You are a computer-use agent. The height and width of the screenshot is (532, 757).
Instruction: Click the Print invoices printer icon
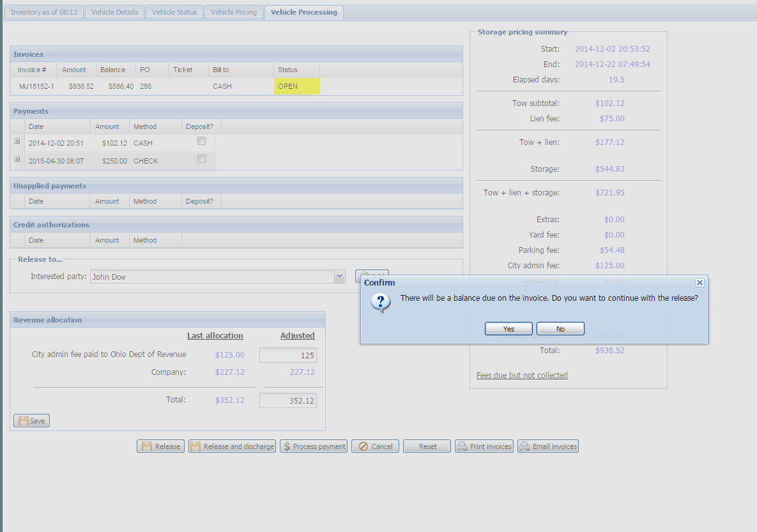click(462, 446)
